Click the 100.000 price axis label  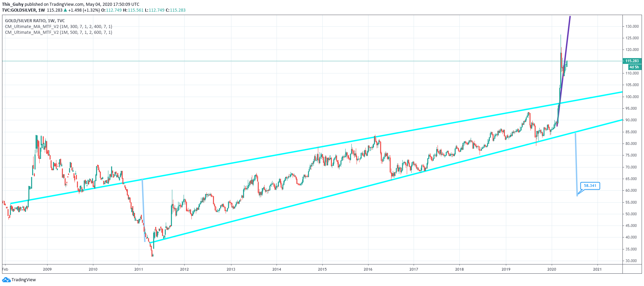pos(632,97)
